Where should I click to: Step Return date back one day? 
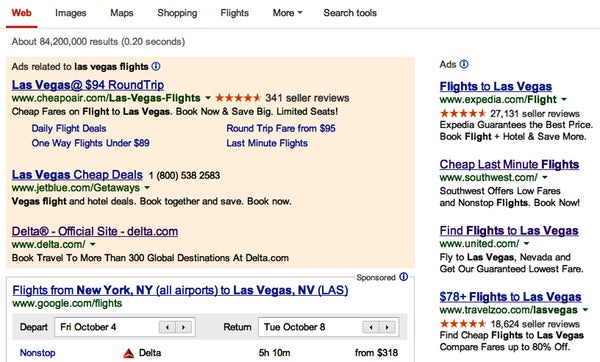tap(371, 327)
